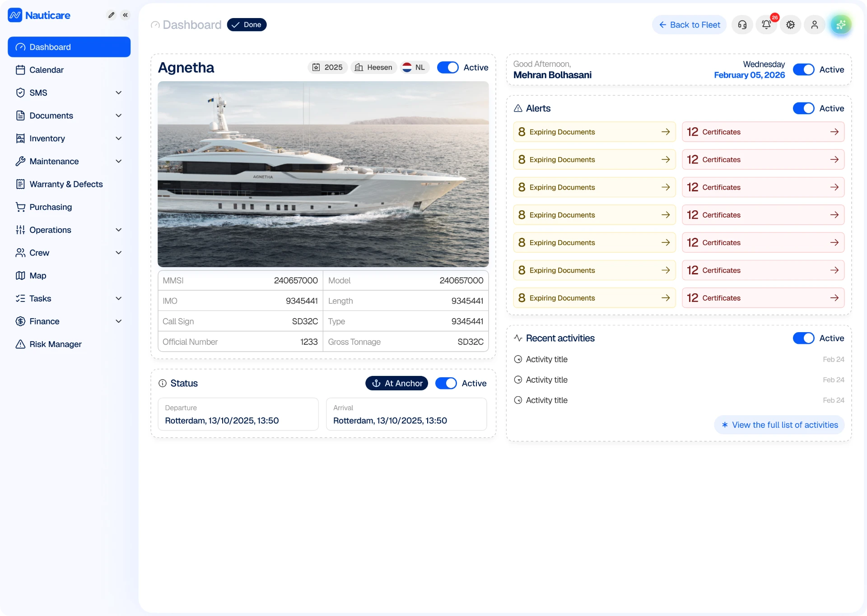Click the first Expiring Documents arrow icon
The image size is (867, 616).
[x=666, y=132]
